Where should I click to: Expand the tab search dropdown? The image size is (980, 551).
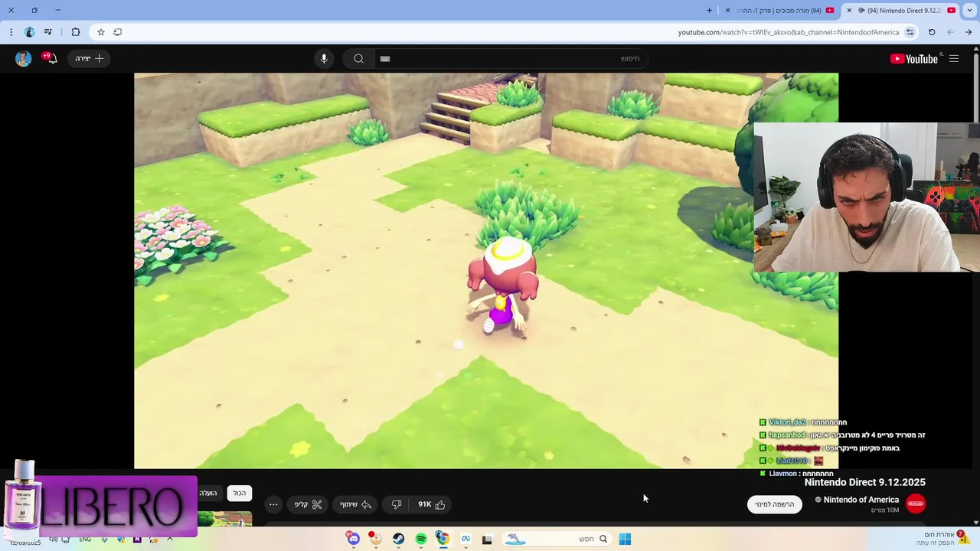[969, 11]
